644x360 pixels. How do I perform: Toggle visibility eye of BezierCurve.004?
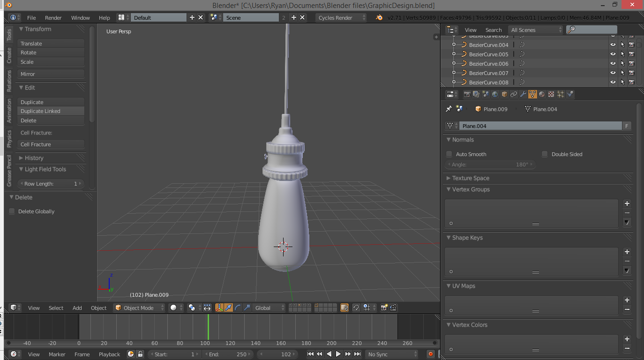tap(613, 45)
